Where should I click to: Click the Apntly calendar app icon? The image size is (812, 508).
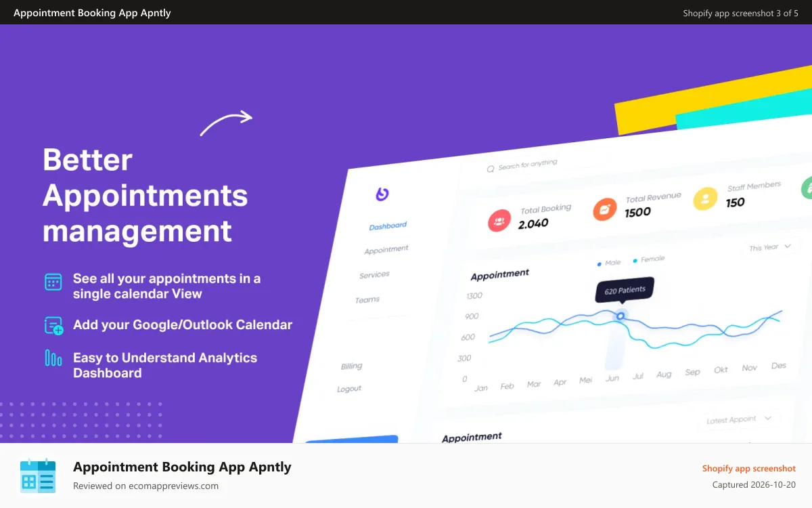tap(37, 475)
